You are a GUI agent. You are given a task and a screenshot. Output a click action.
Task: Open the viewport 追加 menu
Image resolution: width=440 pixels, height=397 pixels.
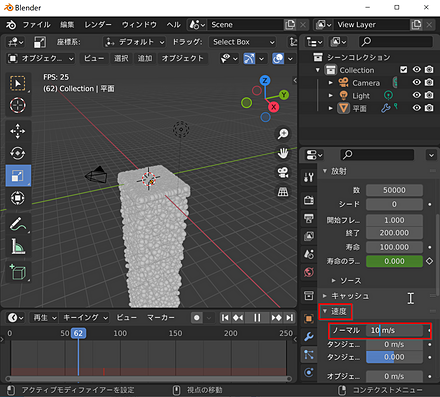click(x=145, y=59)
